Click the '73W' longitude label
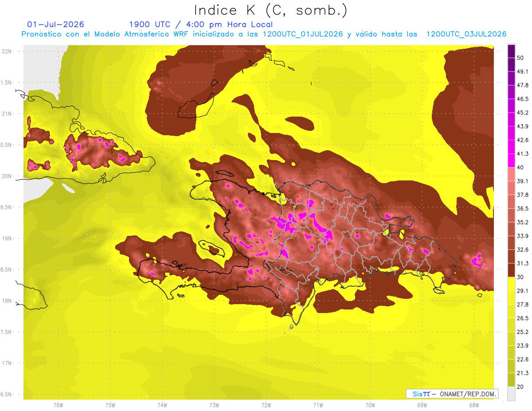Image resolution: width=532 pixels, height=411 pixels. (x=214, y=405)
